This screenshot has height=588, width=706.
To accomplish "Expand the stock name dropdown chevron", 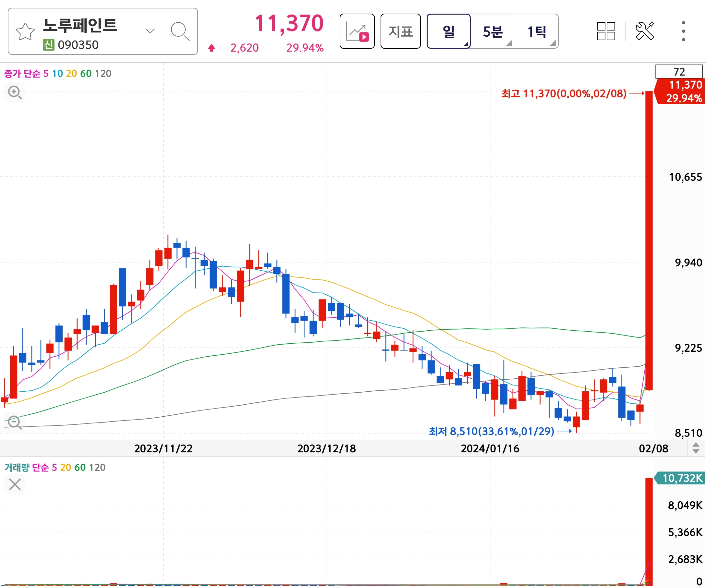I will coord(150,31).
